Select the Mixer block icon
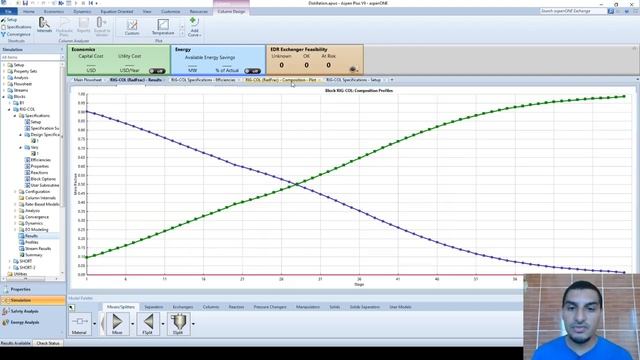The height and width of the screenshot is (360, 640). [117, 324]
